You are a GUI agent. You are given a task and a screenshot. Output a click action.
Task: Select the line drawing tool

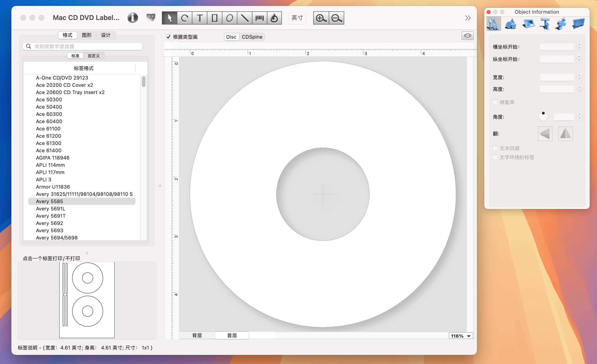245,18
